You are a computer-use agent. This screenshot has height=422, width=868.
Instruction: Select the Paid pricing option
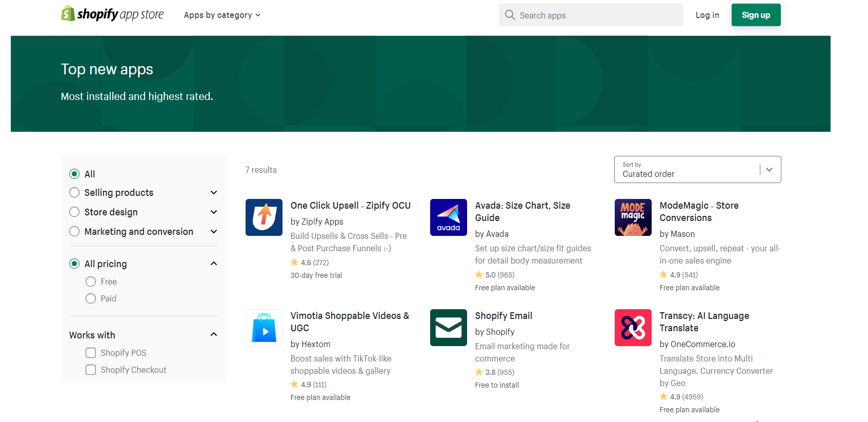pyautogui.click(x=91, y=298)
